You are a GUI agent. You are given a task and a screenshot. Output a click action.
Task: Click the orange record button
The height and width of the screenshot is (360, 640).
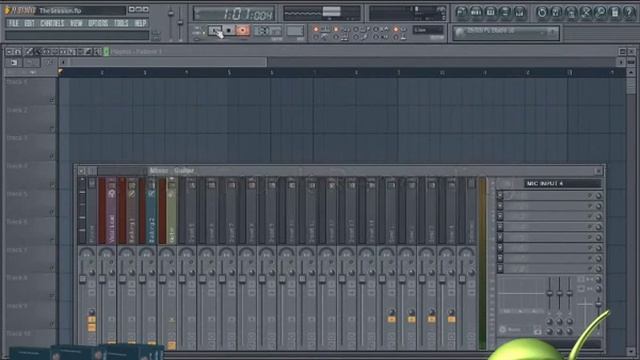242,30
